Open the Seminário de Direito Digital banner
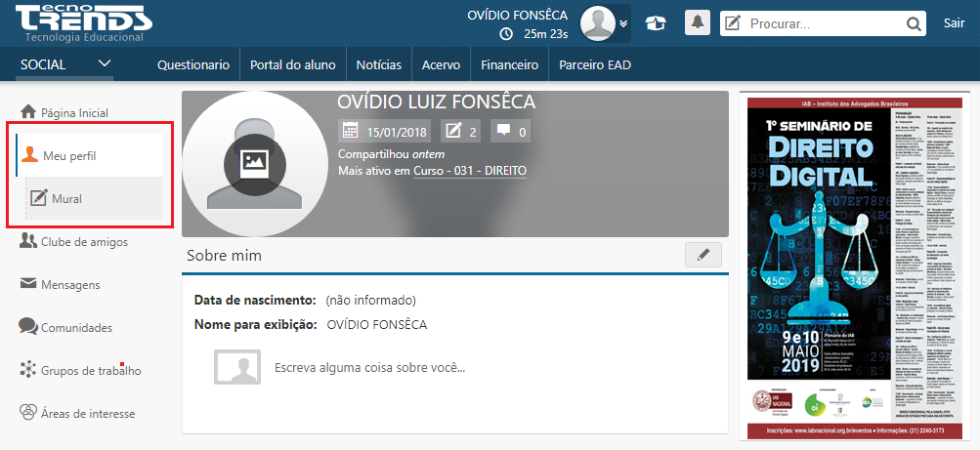 point(857,268)
